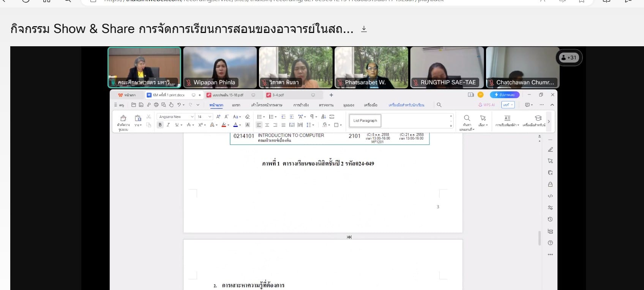This screenshot has height=290, width=644.
Task: Open the Angsana New font dropdown
Action: [x=192, y=117]
